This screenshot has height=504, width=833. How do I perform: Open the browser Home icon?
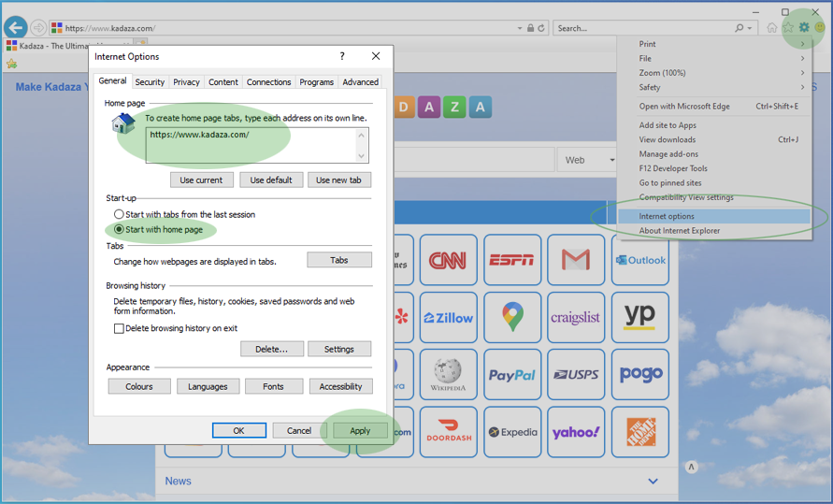tap(772, 28)
